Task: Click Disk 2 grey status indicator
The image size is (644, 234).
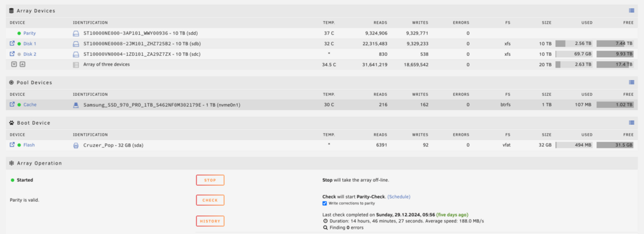Action: click(19, 54)
